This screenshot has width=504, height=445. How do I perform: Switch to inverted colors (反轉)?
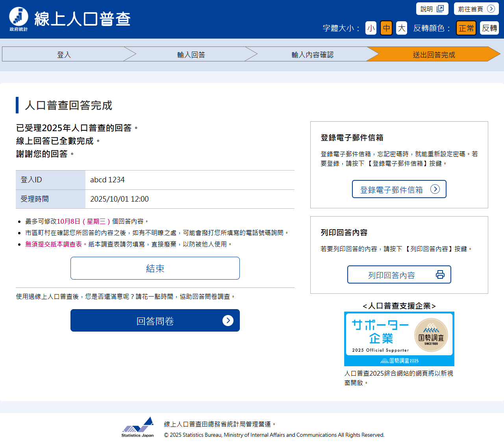(489, 28)
